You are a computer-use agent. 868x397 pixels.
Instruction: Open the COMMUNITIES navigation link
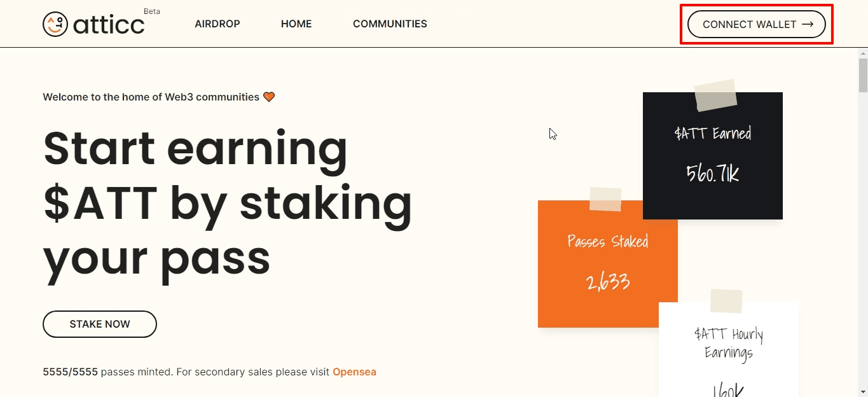[390, 24]
